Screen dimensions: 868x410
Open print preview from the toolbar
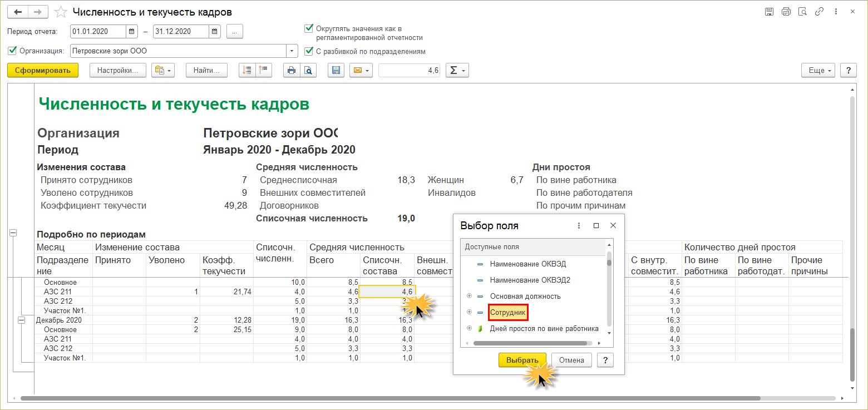[x=308, y=71]
